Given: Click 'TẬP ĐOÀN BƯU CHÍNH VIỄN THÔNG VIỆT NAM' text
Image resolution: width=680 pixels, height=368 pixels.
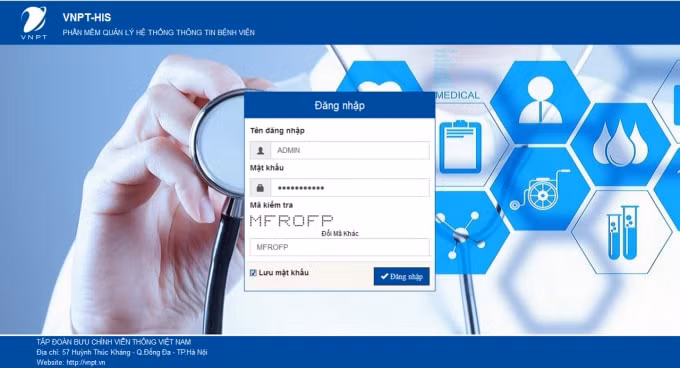Looking at the screenshot, I should coord(114,342).
